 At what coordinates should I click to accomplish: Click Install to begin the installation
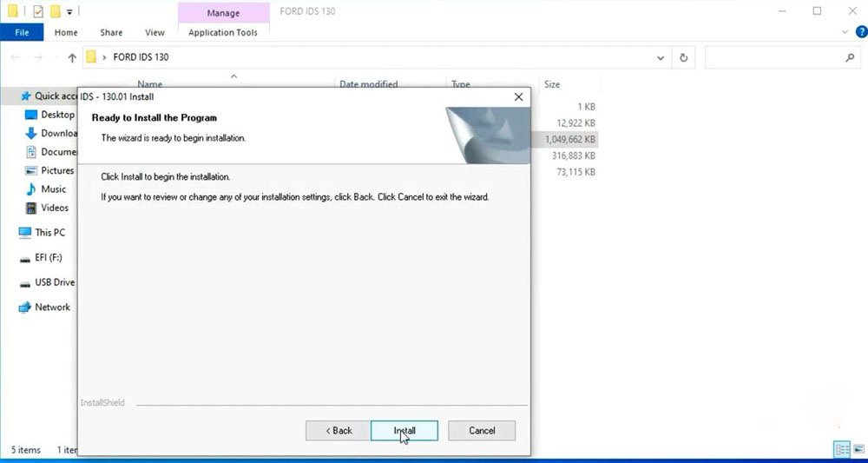[404, 430]
